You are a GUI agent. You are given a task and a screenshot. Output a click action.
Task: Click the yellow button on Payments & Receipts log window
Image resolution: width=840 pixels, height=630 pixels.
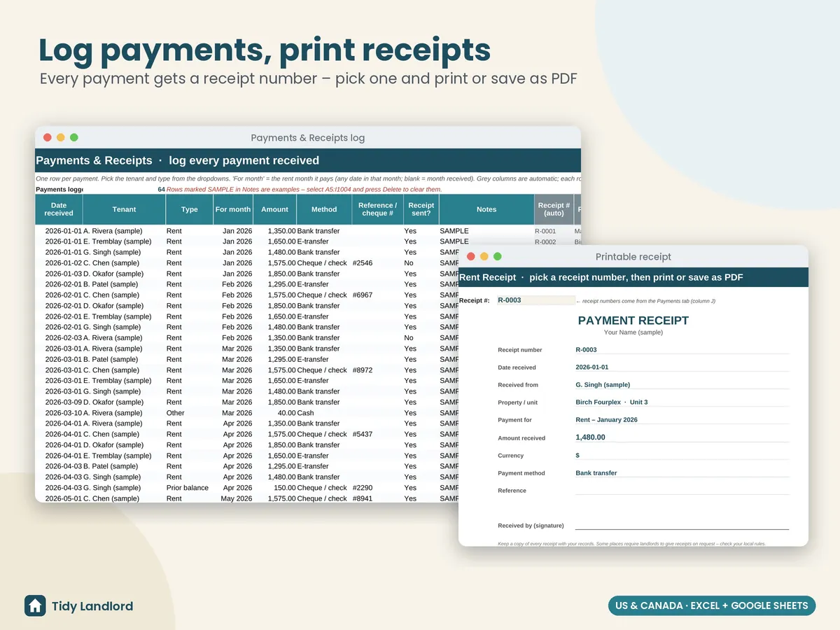point(61,138)
